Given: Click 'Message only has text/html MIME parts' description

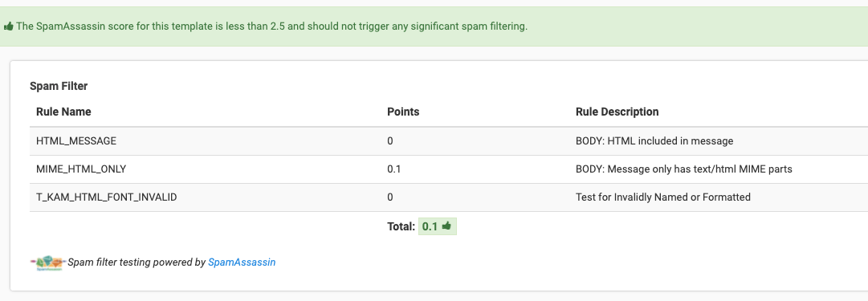Looking at the screenshot, I should click(699, 169).
